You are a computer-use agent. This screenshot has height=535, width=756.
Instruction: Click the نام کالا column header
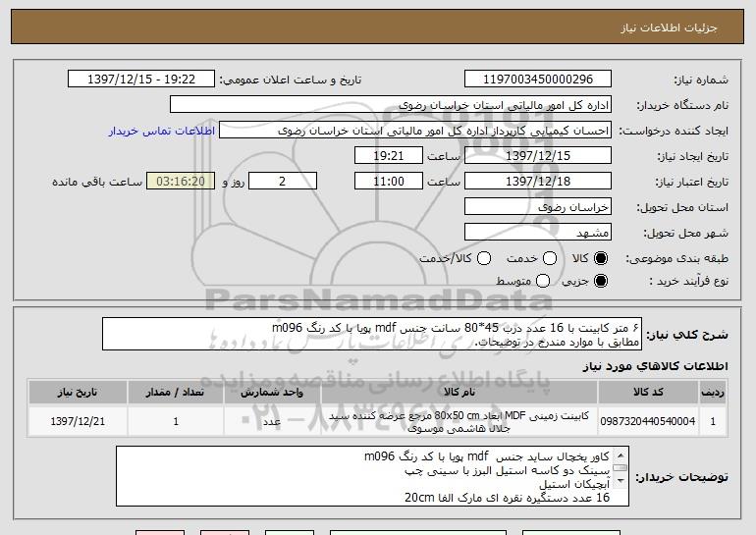coord(459,393)
